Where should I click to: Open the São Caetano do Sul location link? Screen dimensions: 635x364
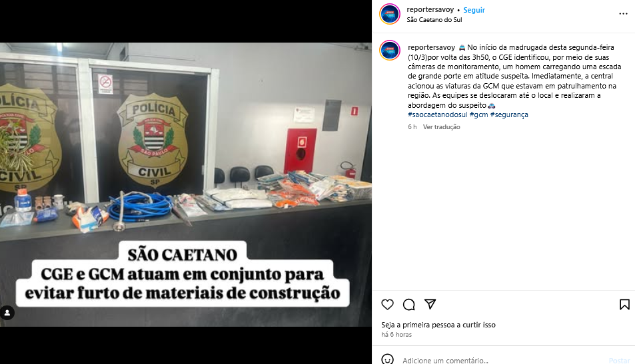click(434, 20)
